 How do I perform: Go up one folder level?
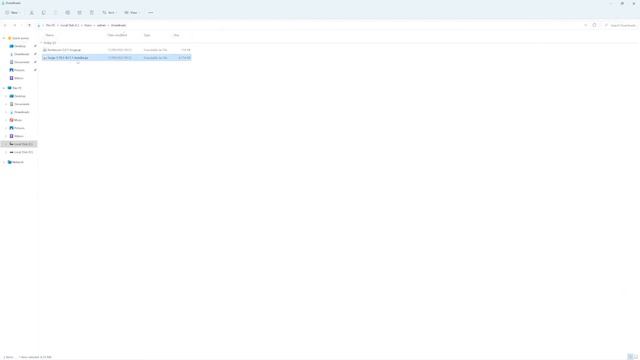click(x=29, y=25)
